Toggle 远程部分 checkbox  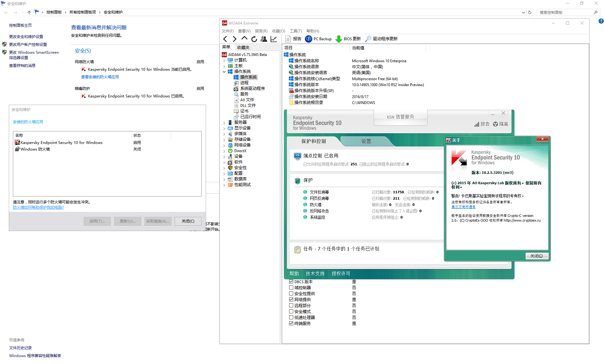(x=291, y=305)
